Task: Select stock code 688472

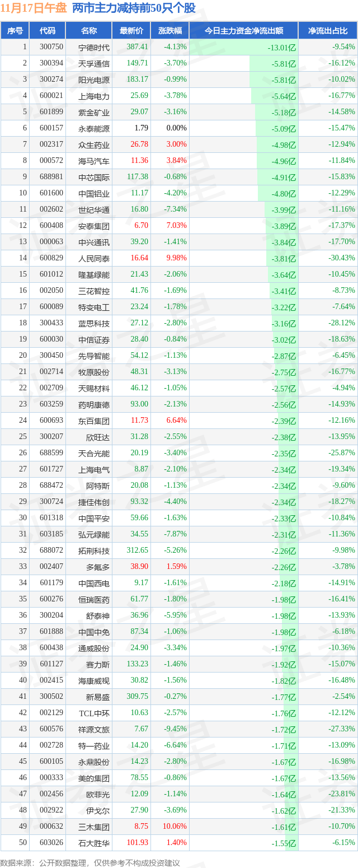Action: tap(51, 486)
